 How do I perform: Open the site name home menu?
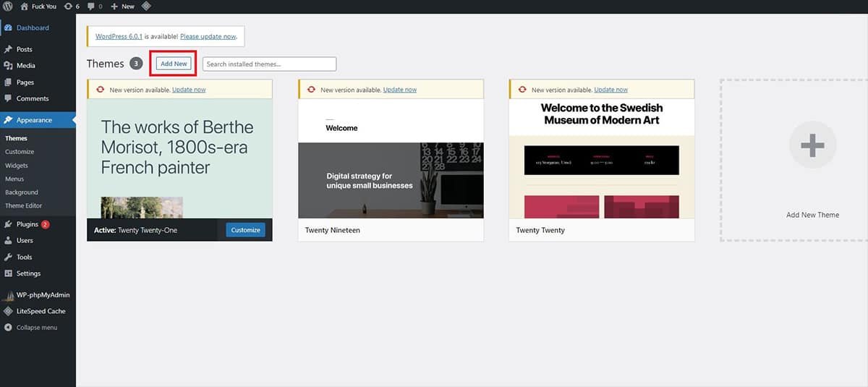tap(38, 7)
